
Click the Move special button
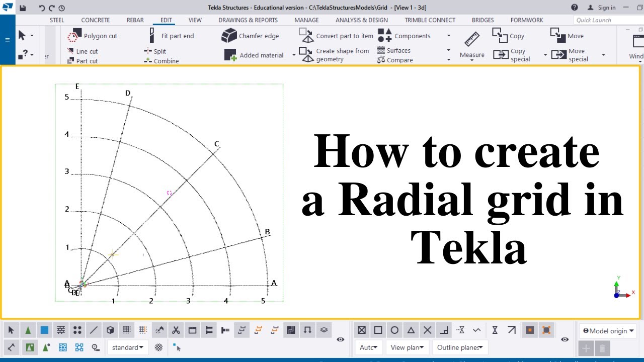coord(570,55)
